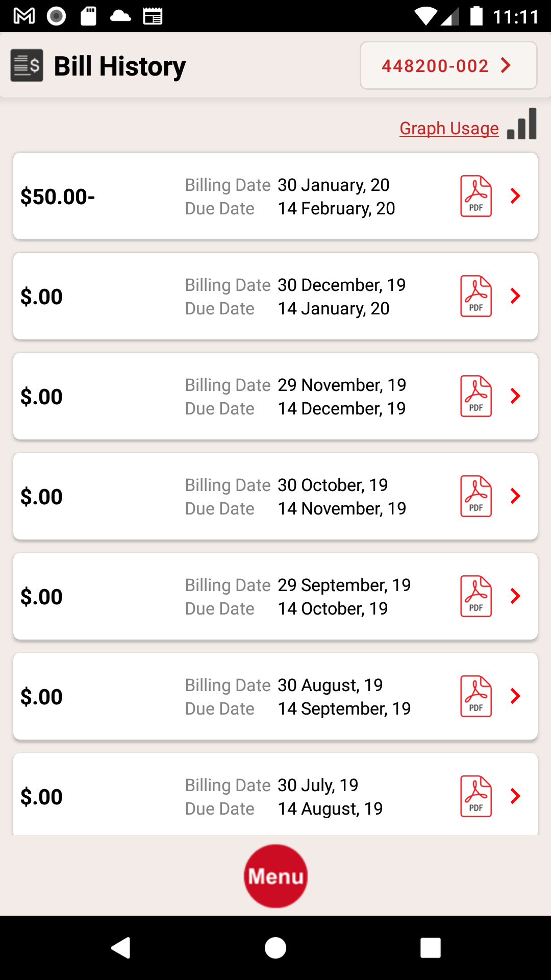
Task: Open PDF for 30 December bill
Action: pyautogui.click(x=476, y=297)
